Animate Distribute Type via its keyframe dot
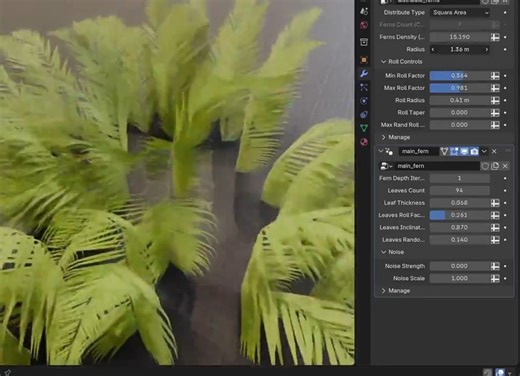This screenshot has height=376, width=520. pyautogui.click(x=505, y=13)
